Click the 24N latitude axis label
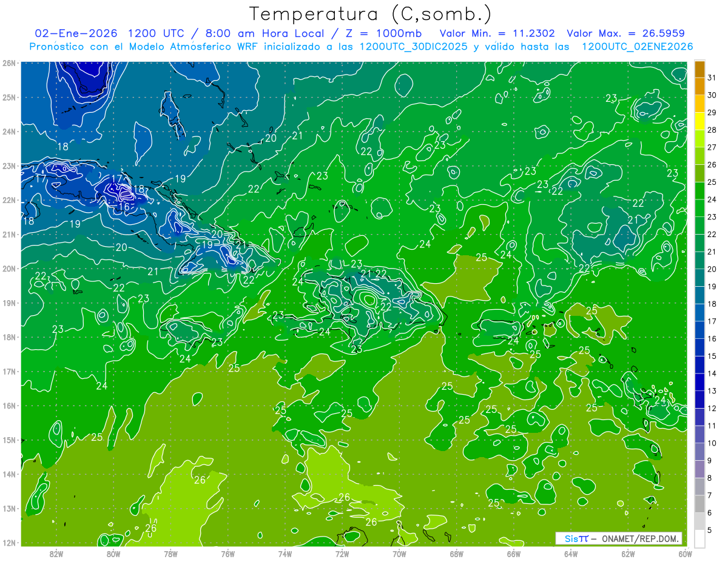 [8, 132]
